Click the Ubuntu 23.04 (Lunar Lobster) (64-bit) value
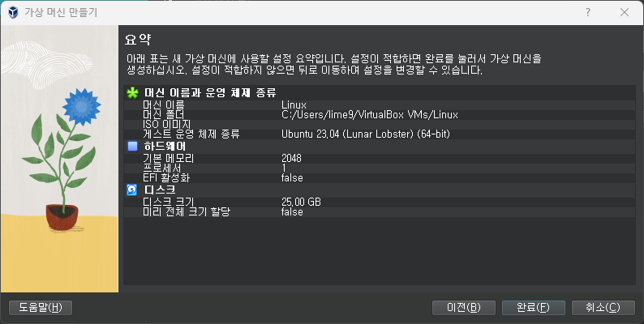The height and width of the screenshot is (324, 644). tap(366, 134)
